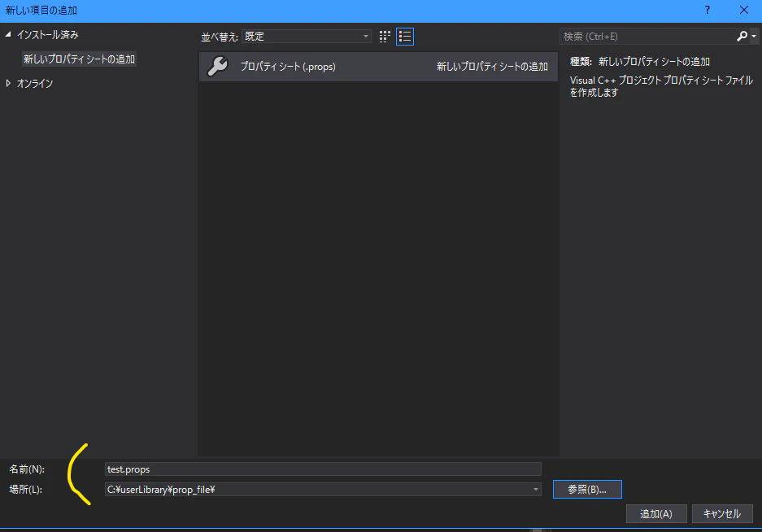Close the 新しい項目の追加 dialog
762x532 pixels.
click(x=743, y=11)
